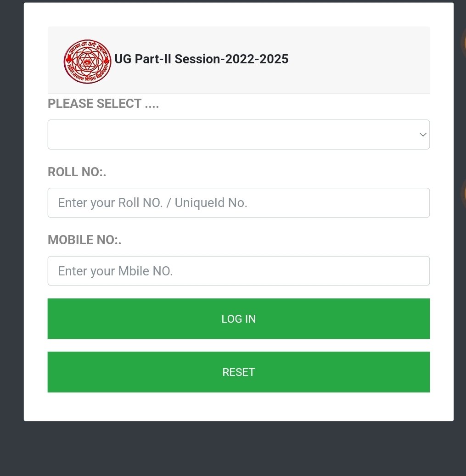Click empty white space beneath the RESET button

point(239,407)
